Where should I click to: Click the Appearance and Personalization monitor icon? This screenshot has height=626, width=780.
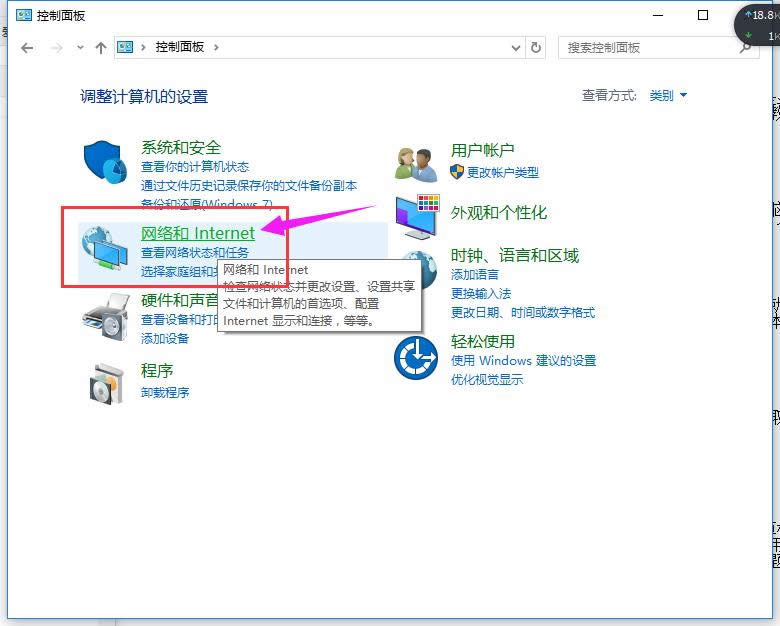(416, 215)
